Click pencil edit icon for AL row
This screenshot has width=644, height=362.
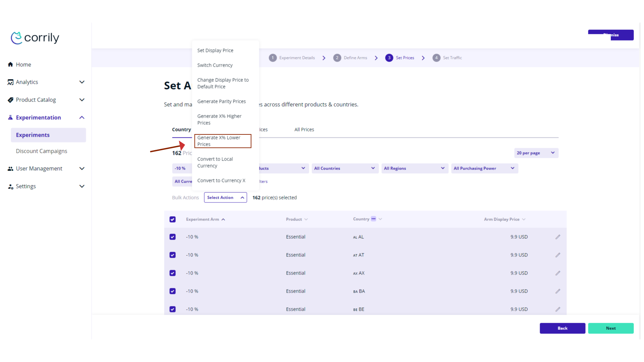point(558,237)
